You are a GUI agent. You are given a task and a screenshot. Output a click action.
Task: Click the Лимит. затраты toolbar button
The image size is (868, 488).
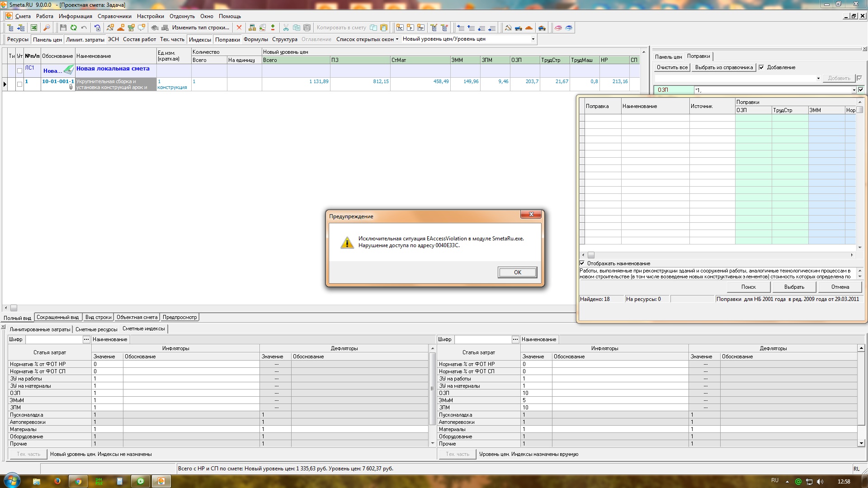(x=85, y=39)
